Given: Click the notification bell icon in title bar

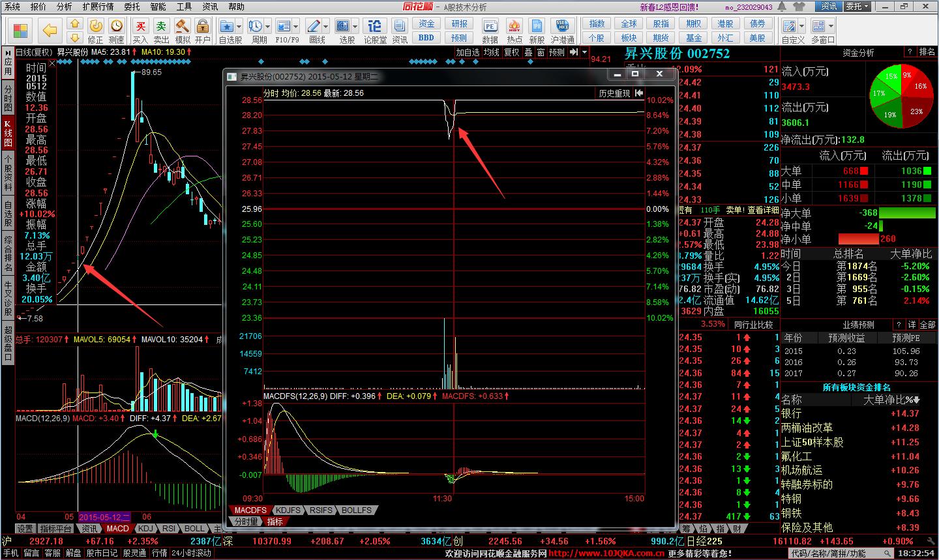Looking at the screenshot, I should pyautogui.click(x=781, y=7).
